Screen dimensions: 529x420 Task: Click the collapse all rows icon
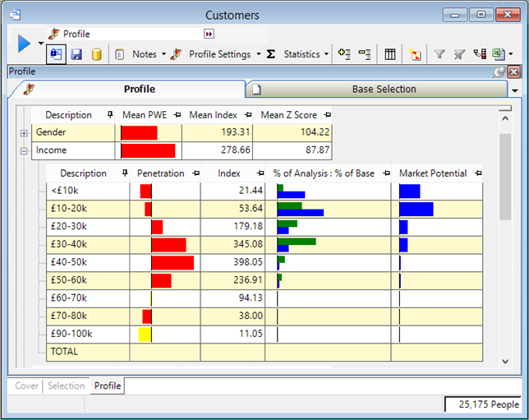(365, 54)
